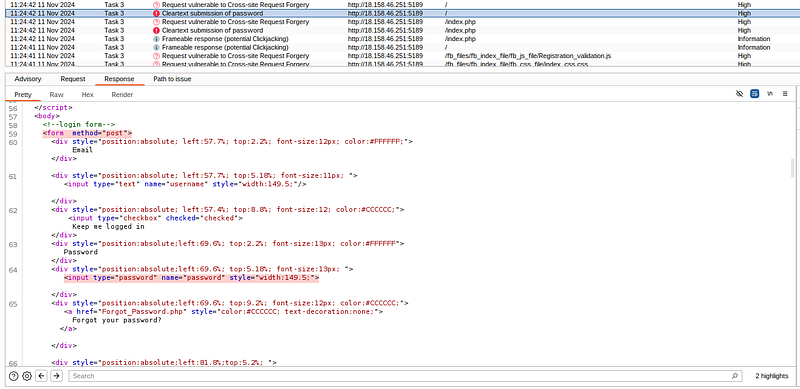Click the username input code line
The width and height of the screenshot is (800, 389).
185,184
